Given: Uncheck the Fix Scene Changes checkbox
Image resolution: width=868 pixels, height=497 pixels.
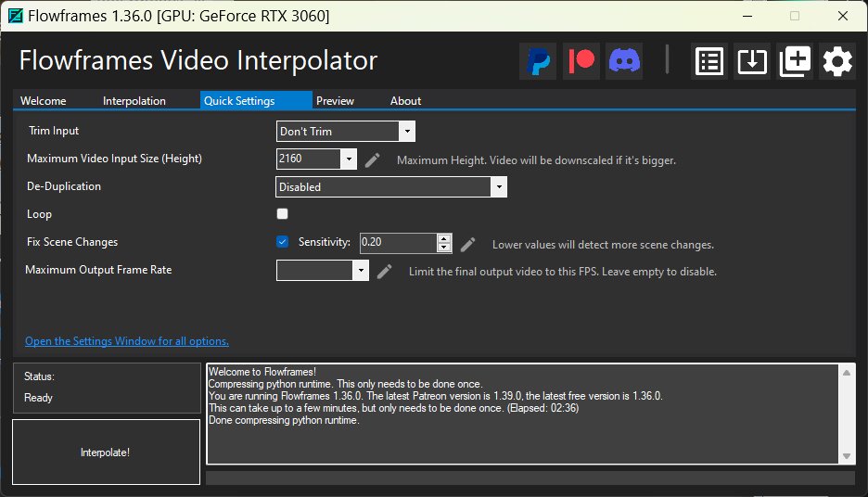Looking at the screenshot, I should pos(282,241).
